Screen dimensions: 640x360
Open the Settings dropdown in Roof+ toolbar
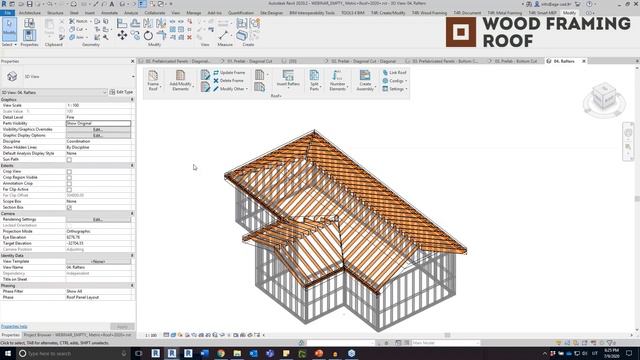click(x=395, y=89)
